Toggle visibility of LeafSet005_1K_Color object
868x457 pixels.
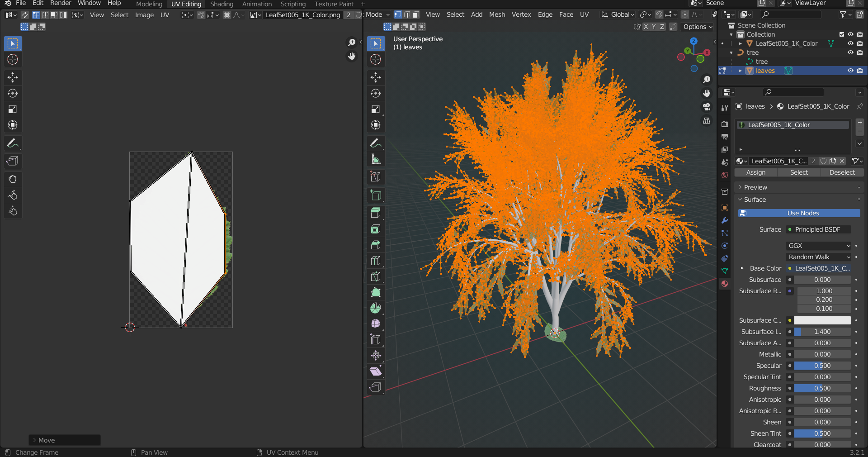tap(850, 43)
